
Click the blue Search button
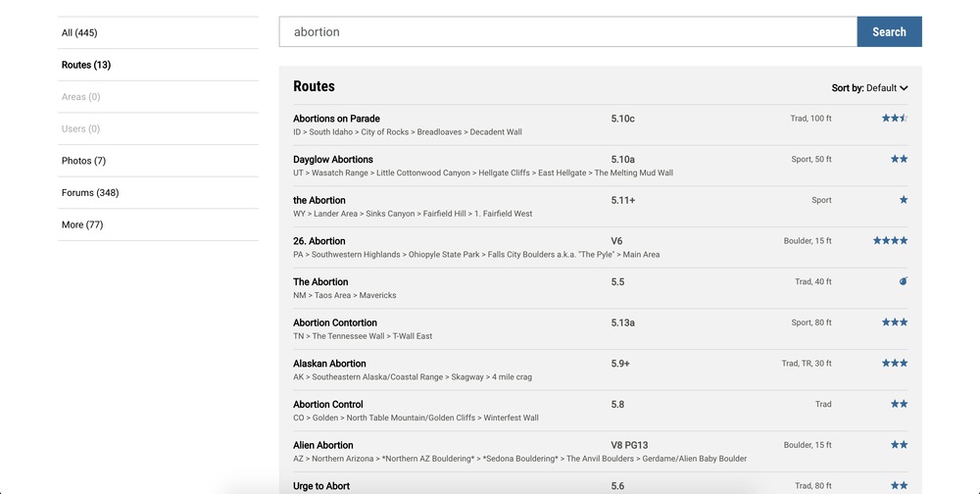point(889,32)
